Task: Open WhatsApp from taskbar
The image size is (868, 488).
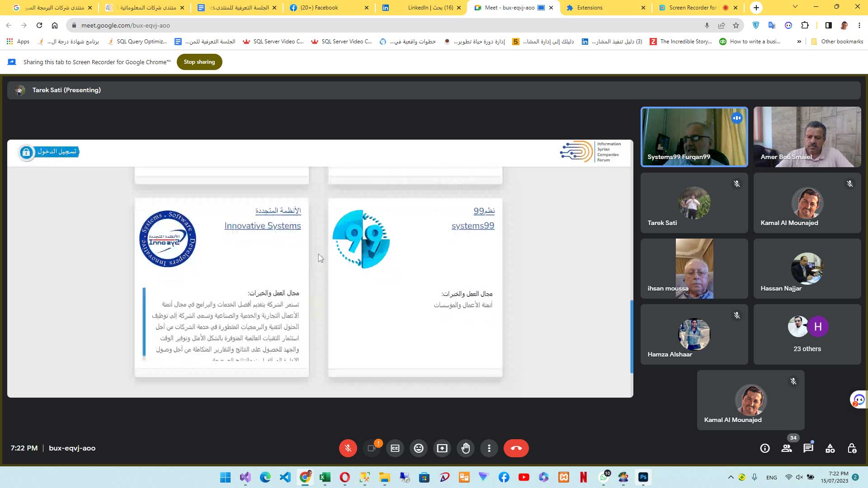Action: [x=604, y=477]
